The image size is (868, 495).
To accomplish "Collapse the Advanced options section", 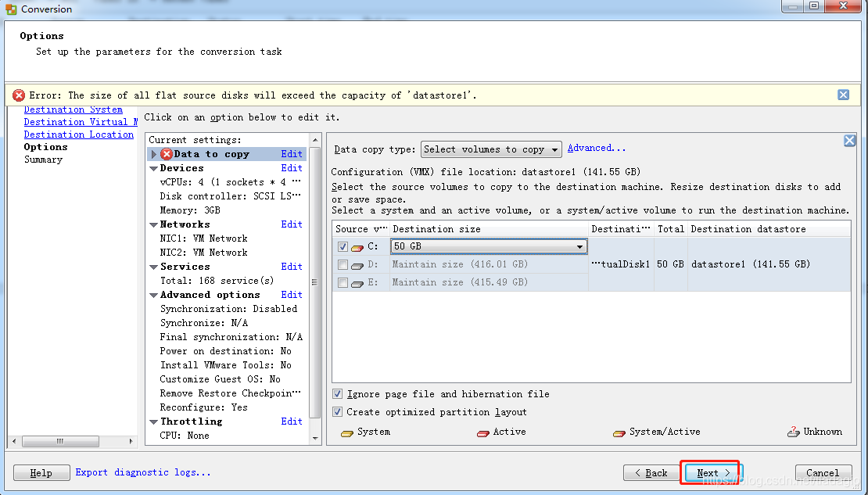I will (x=154, y=295).
